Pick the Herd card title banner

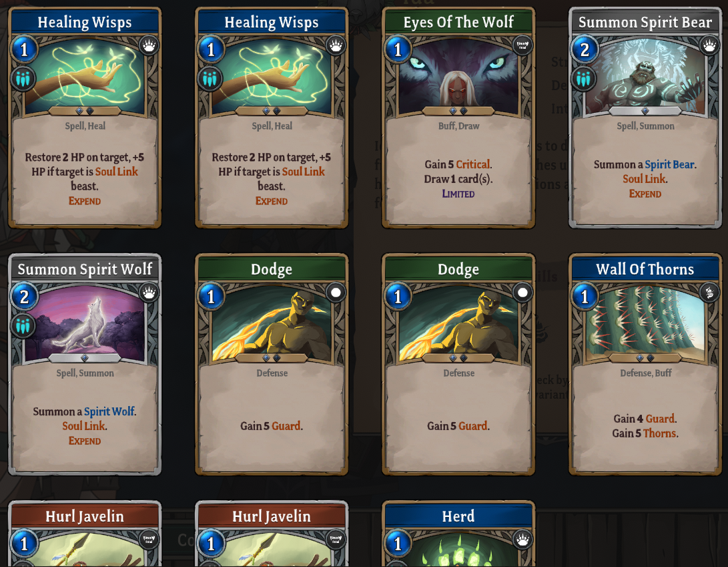click(458, 516)
